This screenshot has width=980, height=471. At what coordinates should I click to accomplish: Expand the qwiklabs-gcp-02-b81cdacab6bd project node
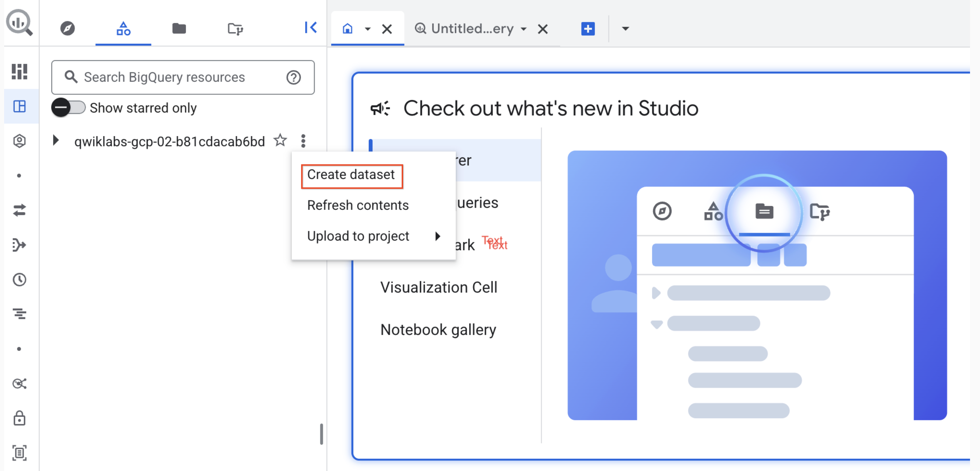tap(56, 140)
